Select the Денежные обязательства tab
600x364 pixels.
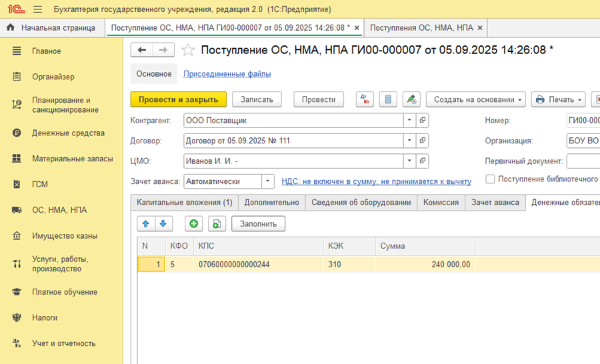(563, 203)
